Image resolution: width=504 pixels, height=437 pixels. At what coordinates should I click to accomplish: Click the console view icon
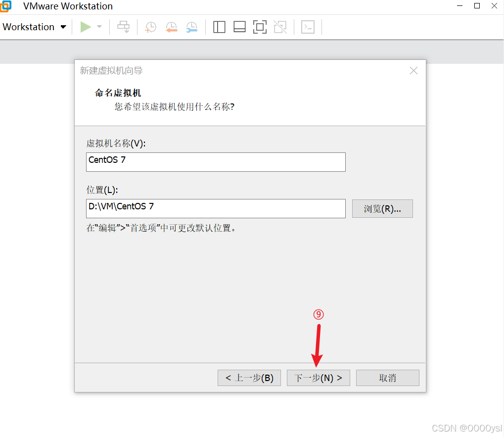[x=308, y=27]
